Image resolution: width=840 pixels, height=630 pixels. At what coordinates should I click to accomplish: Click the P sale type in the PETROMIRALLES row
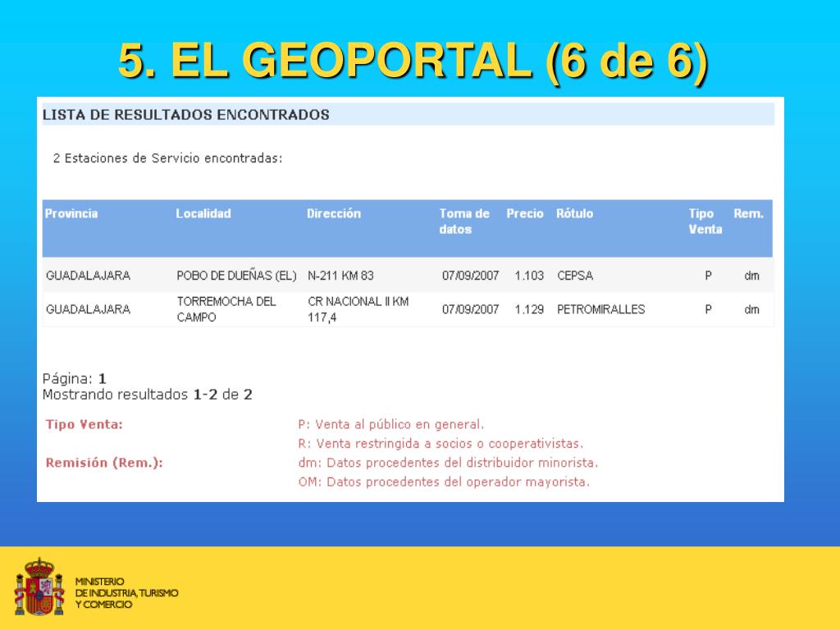708,309
